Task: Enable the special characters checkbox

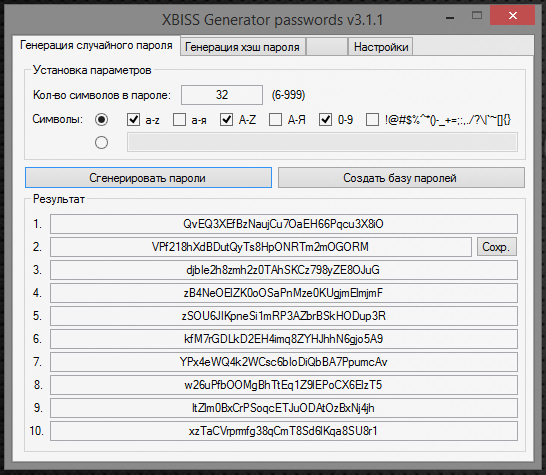Action: coord(372,120)
